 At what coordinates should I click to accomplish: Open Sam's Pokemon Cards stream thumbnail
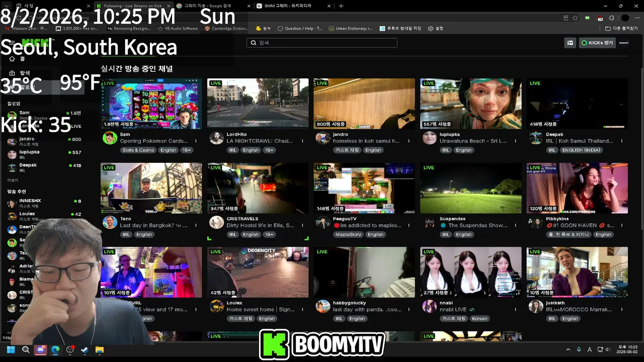(x=151, y=104)
